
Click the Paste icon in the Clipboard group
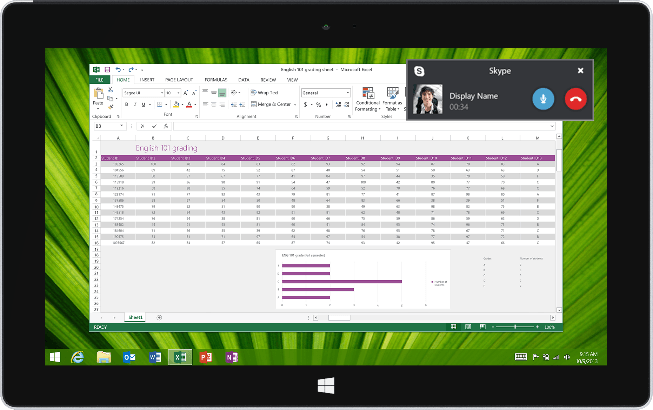(98, 97)
